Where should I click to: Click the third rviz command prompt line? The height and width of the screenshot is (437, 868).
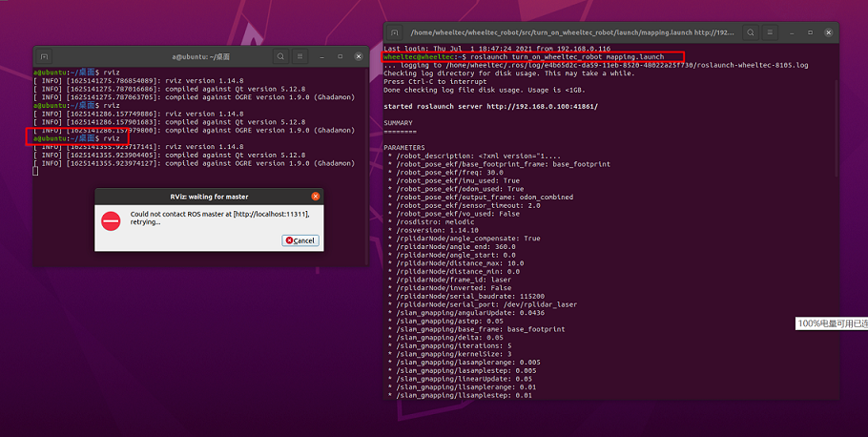77,138
